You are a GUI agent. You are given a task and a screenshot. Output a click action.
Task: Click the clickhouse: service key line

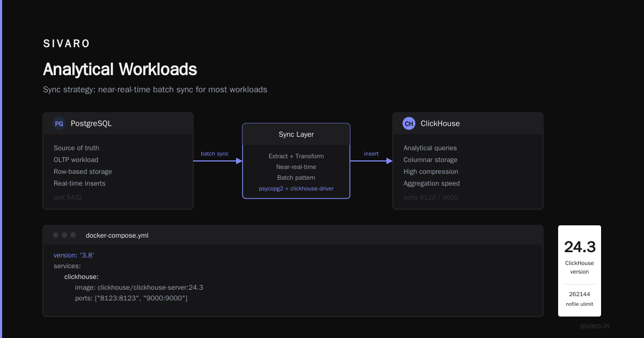pos(82,277)
